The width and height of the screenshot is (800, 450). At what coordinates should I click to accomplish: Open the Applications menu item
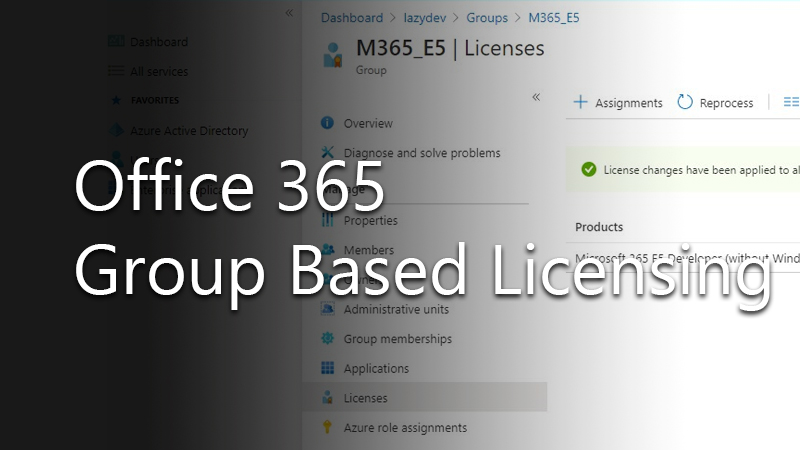(x=376, y=368)
